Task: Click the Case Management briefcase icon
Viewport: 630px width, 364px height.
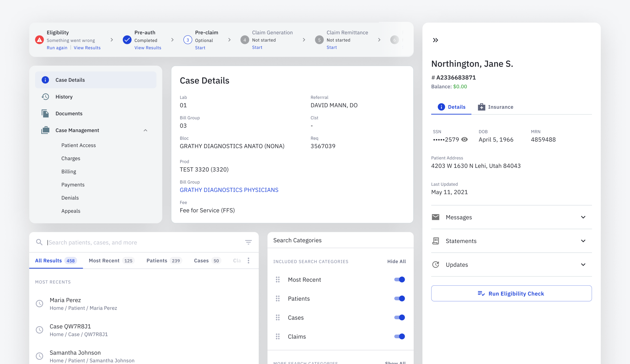Action: click(45, 130)
